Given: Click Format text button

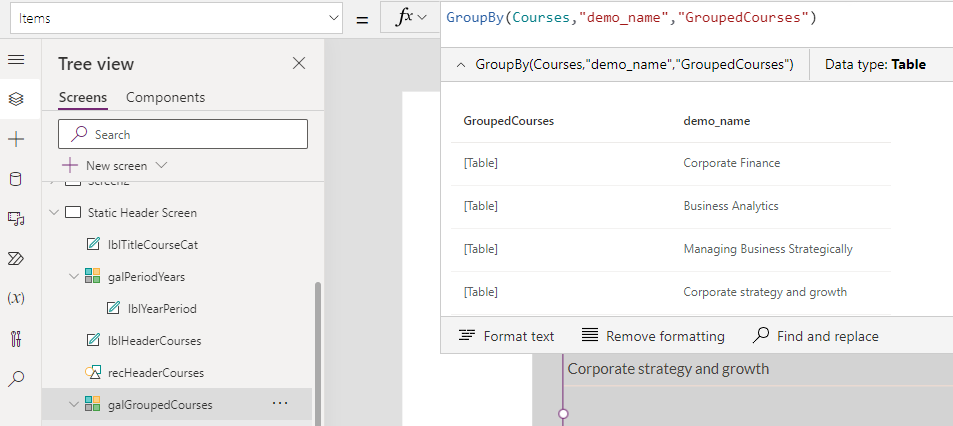Looking at the screenshot, I should click(x=507, y=336).
